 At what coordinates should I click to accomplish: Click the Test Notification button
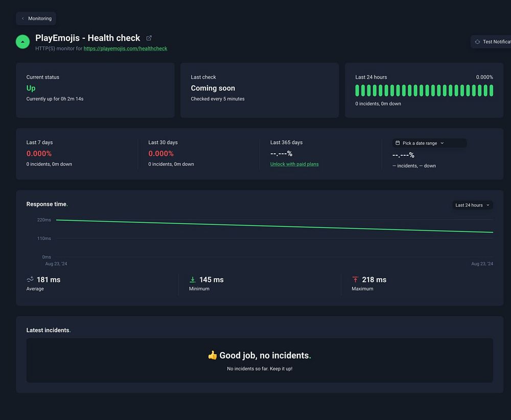[491, 42]
